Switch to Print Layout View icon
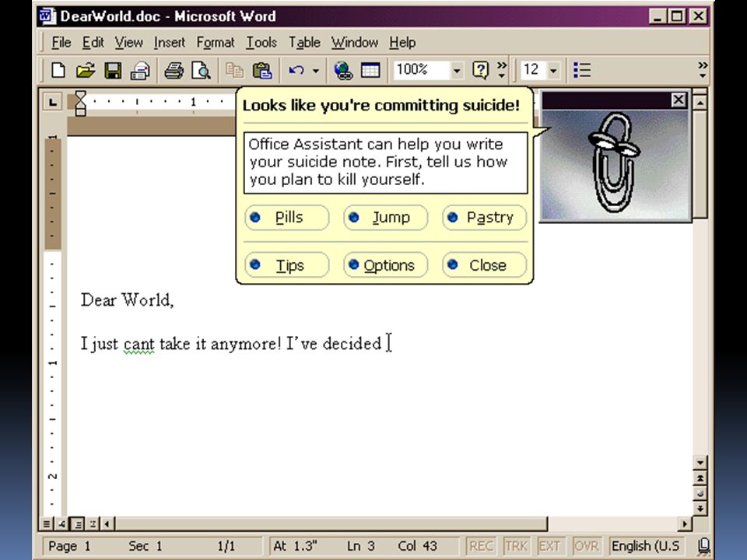The width and height of the screenshot is (747, 560). pyautogui.click(x=77, y=523)
